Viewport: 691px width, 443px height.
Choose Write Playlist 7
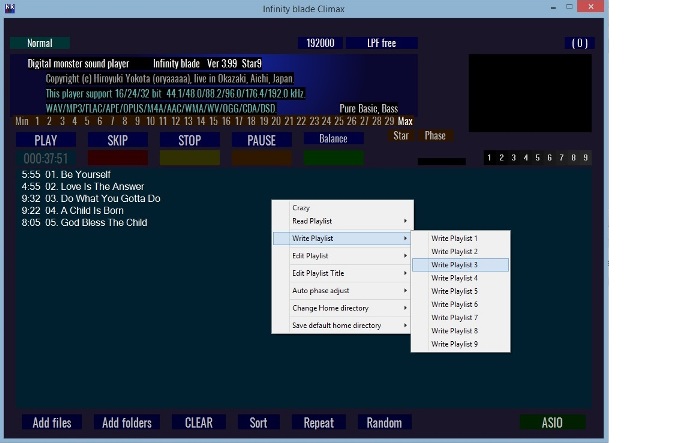click(x=461, y=318)
